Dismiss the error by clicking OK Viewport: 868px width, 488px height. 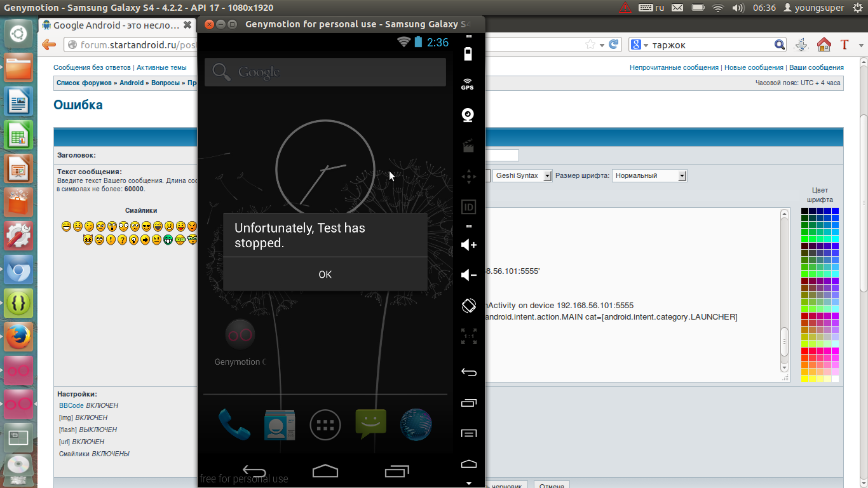[325, 274]
